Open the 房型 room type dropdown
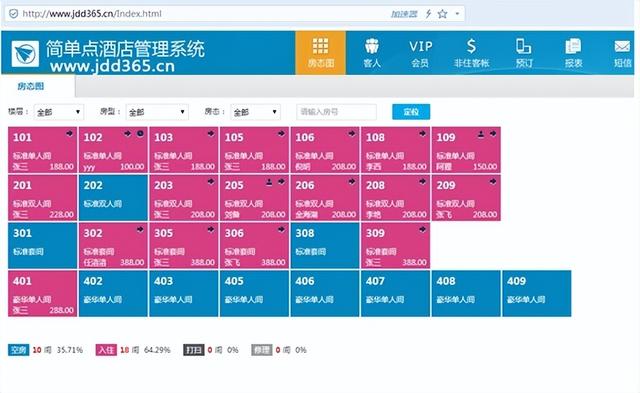The height and width of the screenshot is (393, 640). click(157, 112)
